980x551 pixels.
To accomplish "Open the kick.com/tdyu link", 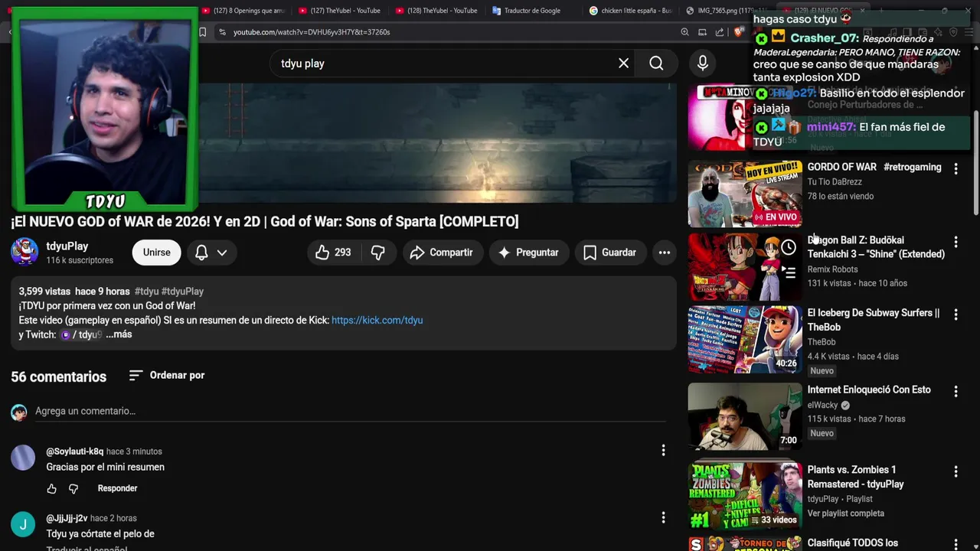I will coord(377,320).
